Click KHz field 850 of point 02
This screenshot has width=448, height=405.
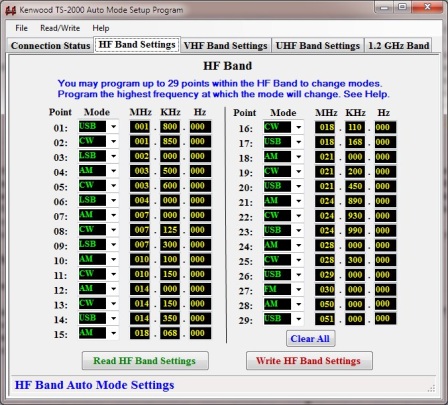tap(170, 141)
